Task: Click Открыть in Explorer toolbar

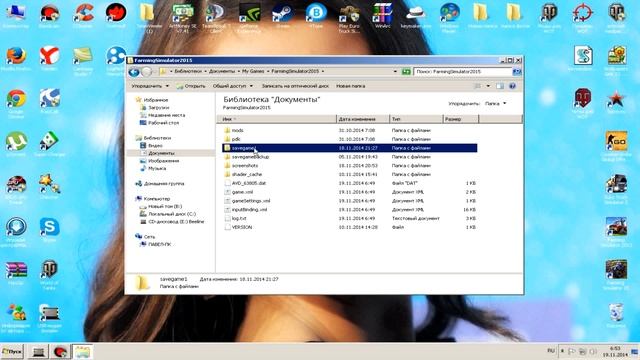Action: tap(191, 86)
